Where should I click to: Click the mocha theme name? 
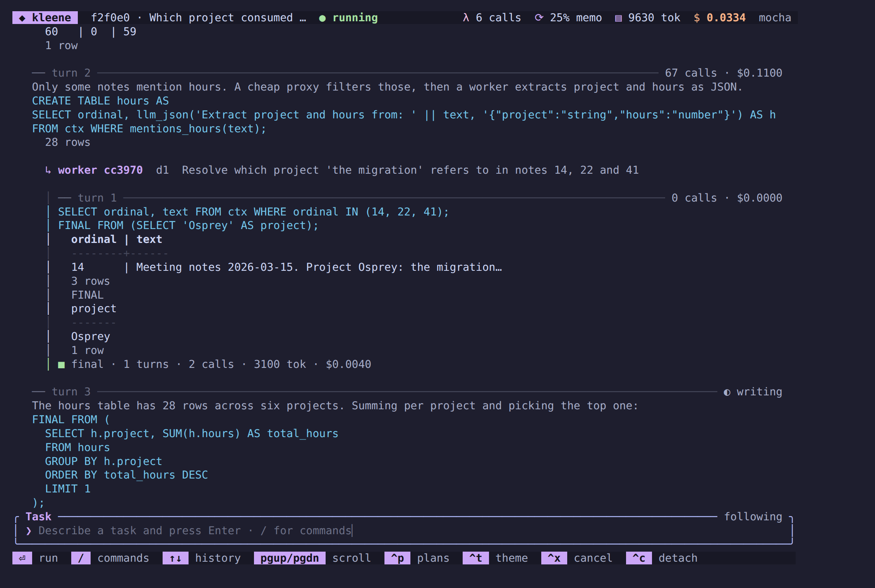click(x=775, y=18)
